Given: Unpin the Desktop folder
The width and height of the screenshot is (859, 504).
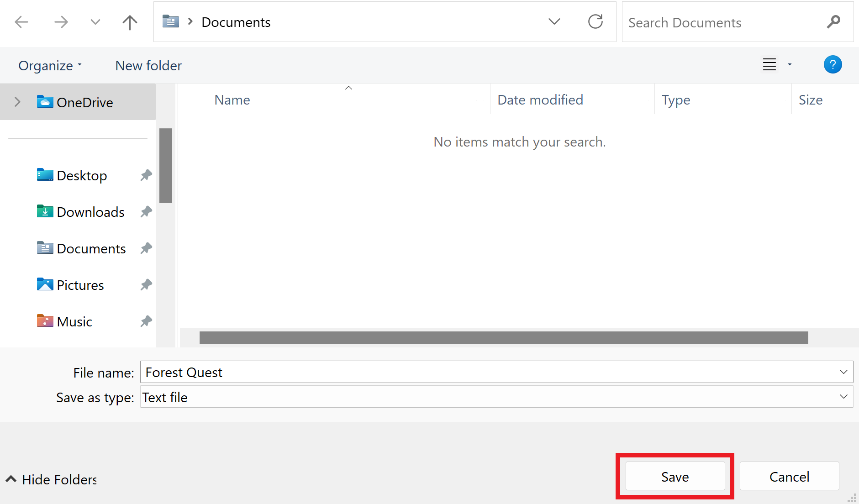Looking at the screenshot, I should tap(146, 175).
